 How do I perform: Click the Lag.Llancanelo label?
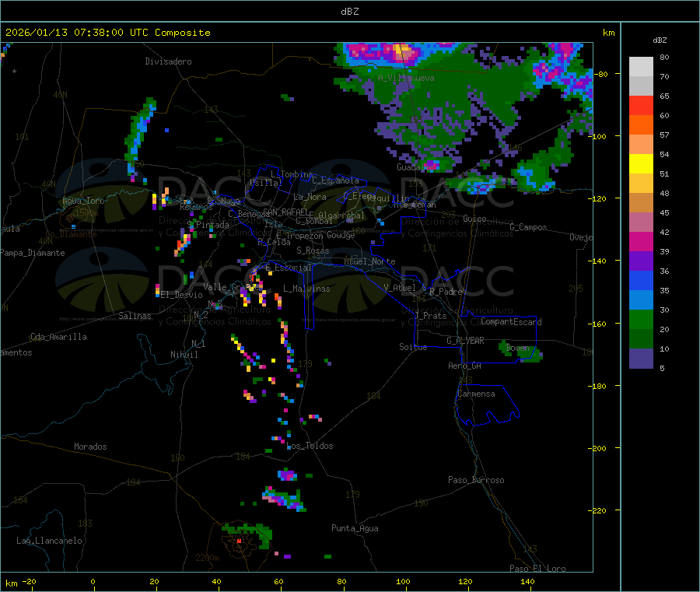(x=50, y=541)
